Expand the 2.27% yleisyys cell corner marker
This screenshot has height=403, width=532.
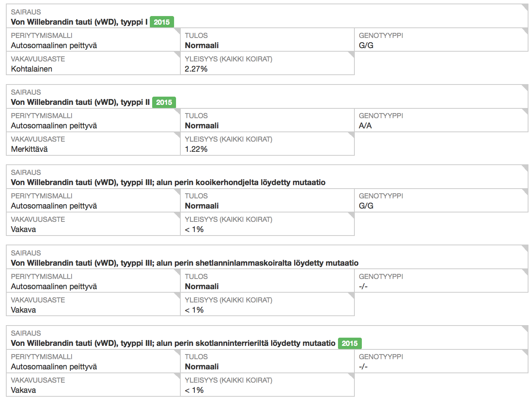tap(352, 54)
